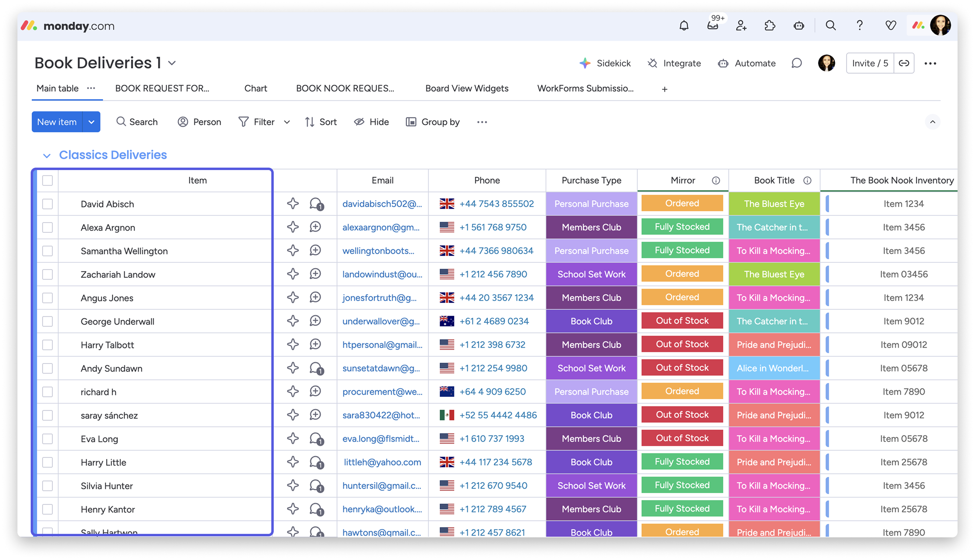This screenshot has height=560, width=975.
Task: Add an update for Alexa Argnon
Action: point(315,227)
